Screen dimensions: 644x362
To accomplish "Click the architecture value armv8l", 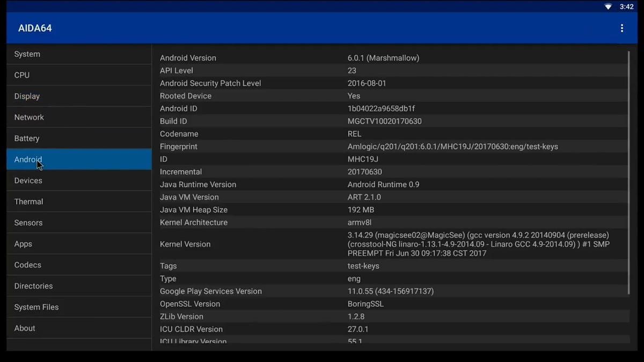I will [359, 223].
